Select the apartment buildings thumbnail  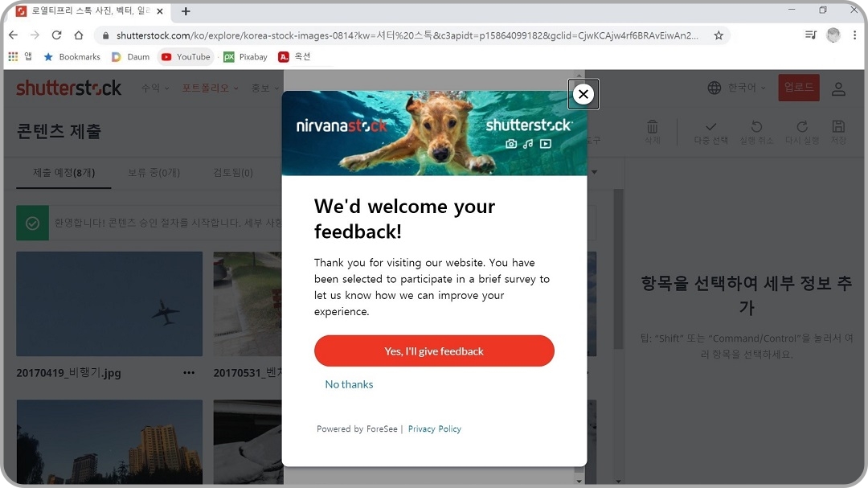click(x=109, y=442)
